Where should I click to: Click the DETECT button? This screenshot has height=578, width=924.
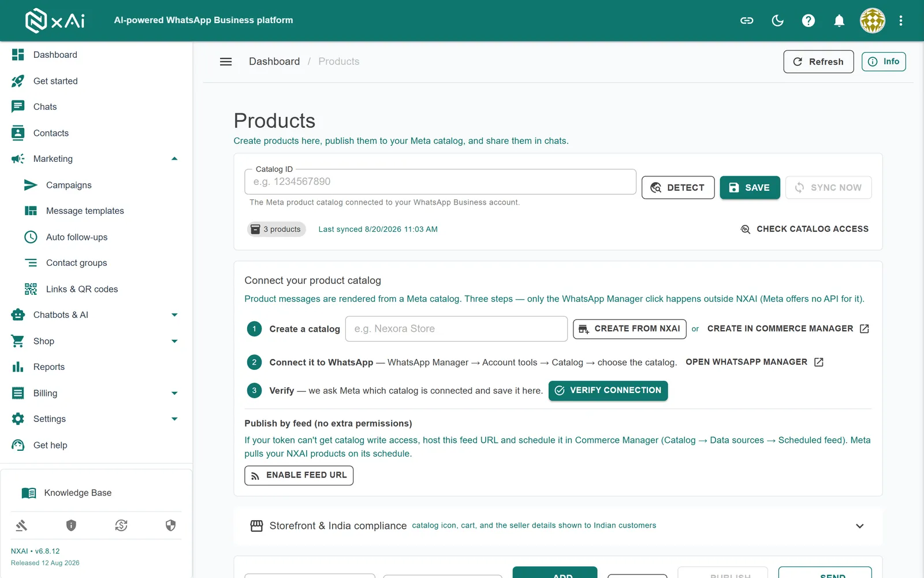click(x=678, y=187)
